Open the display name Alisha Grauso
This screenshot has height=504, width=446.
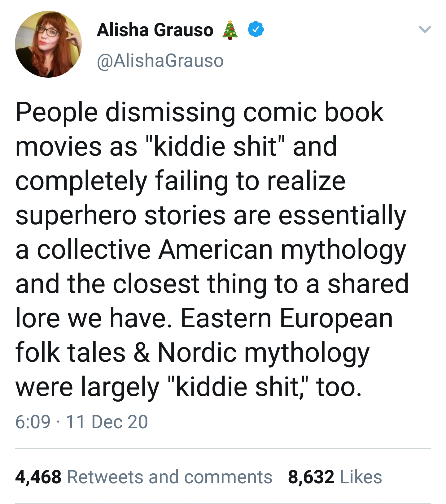tap(155, 30)
